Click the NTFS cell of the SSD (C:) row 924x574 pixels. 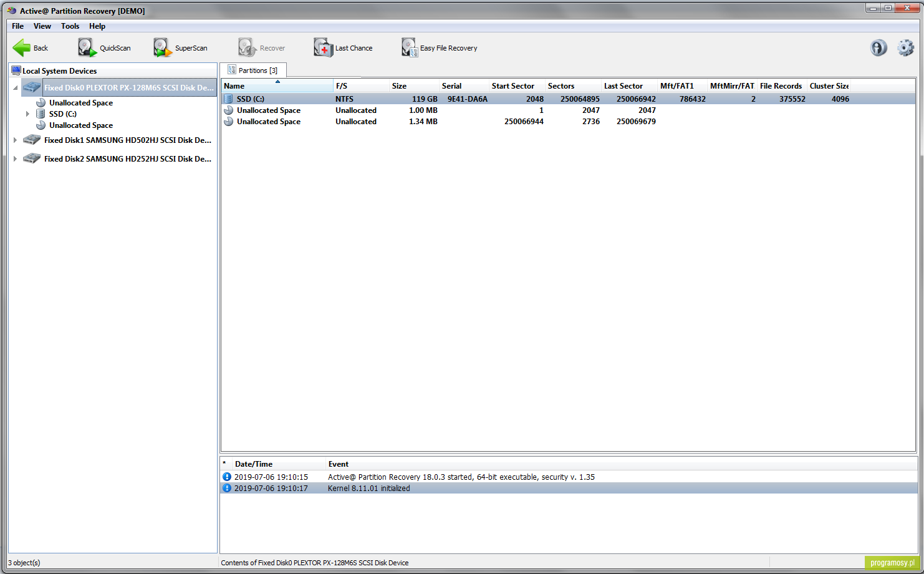point(344,99)
